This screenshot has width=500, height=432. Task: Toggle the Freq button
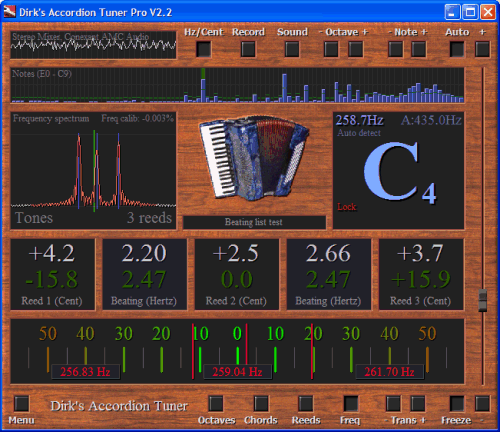[x=351, y=403]
